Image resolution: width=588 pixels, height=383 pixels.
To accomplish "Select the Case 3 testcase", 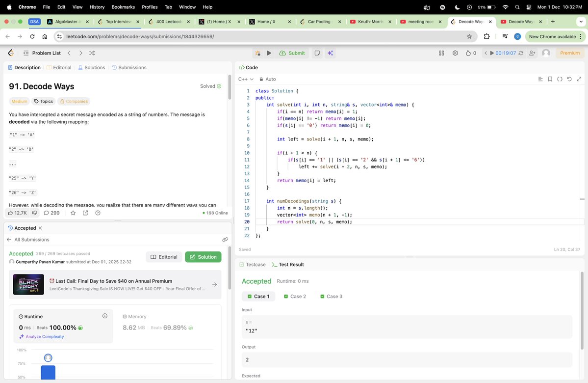I will coord(331,296).
